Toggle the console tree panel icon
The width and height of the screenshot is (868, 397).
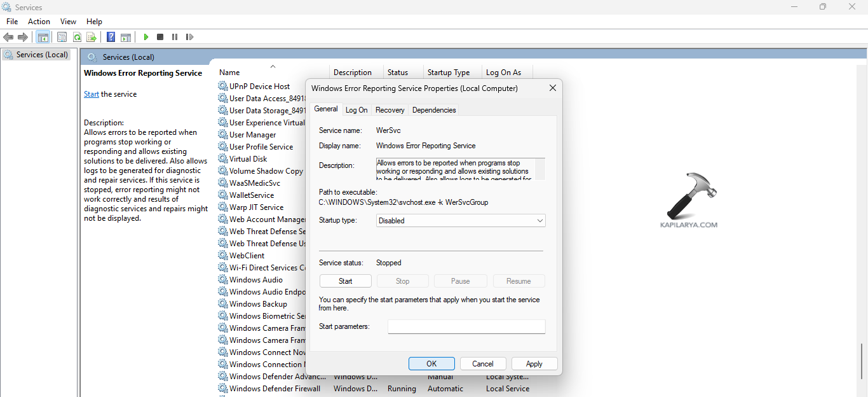(x=43, y=37)
